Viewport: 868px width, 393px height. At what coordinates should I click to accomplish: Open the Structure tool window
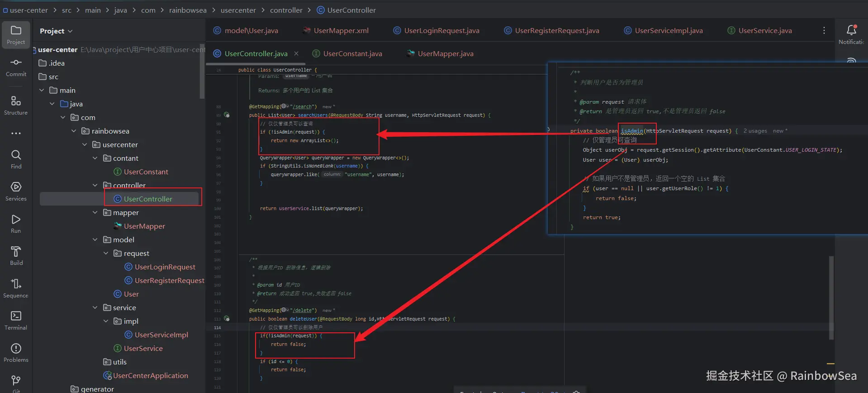point(16,105)
